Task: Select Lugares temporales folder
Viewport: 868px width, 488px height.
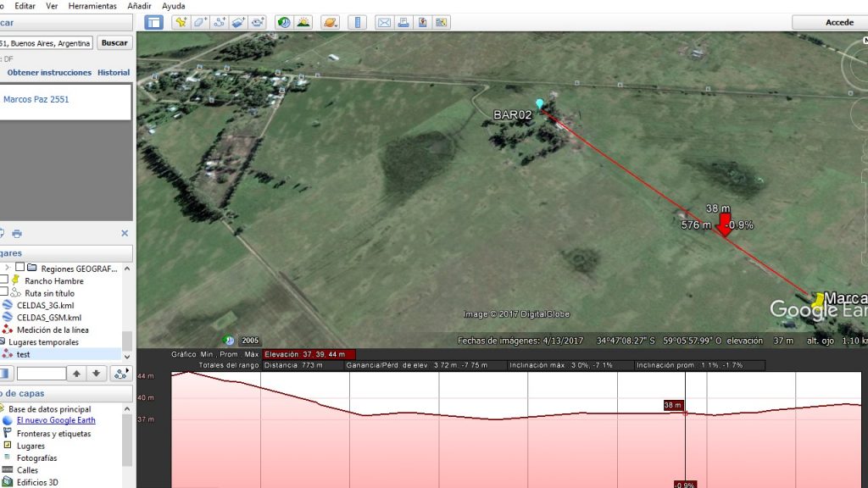Action: [43, 342]
